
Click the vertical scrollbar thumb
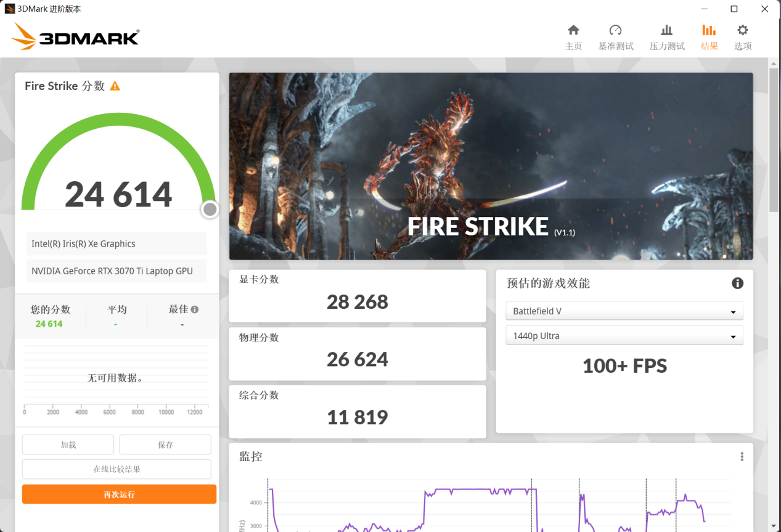point(774,141)
